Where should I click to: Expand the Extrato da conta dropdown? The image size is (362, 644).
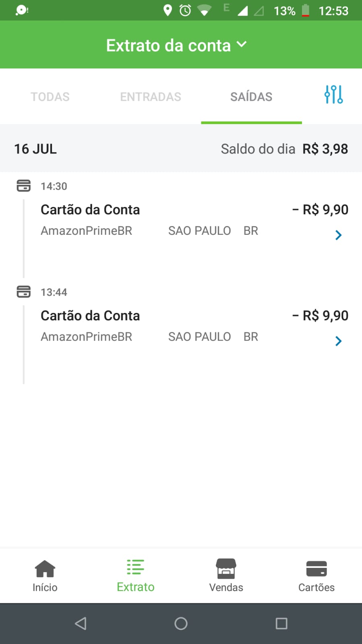pyautogui.click(x=242, y=44)
